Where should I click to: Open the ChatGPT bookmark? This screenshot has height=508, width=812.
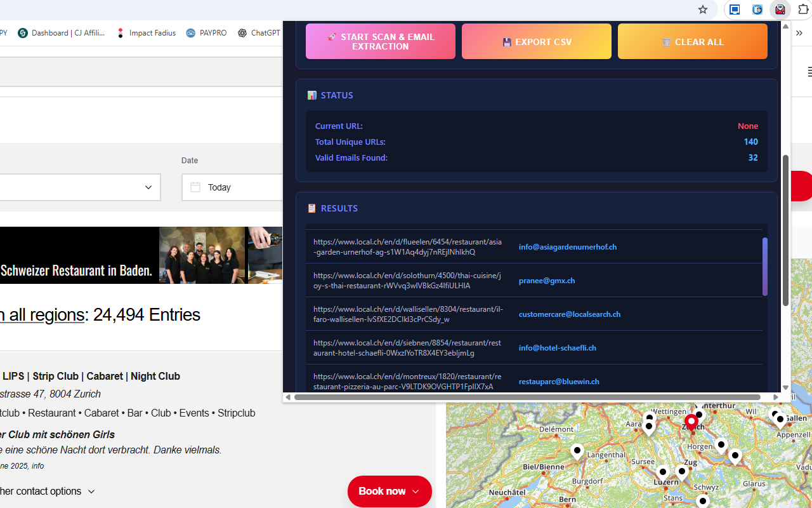click(x=259, y=33)
